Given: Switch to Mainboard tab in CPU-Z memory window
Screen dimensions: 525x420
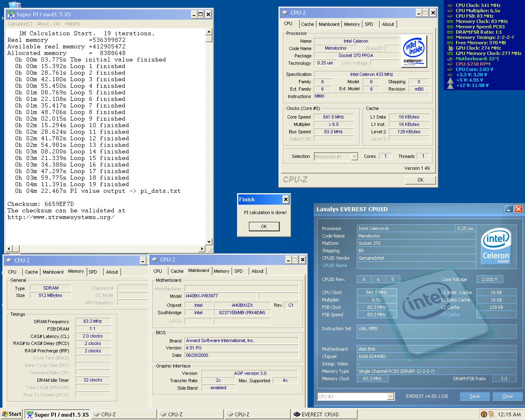Looking at the screenshot, I should point(53,272).
